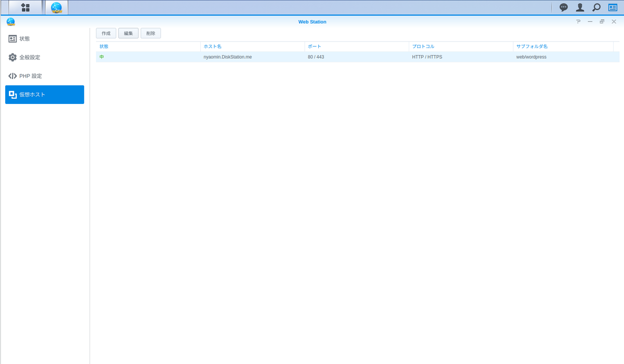Go to the 状態 status page
The width and height of the screenshot is (624, 364).
pos(45,39)
